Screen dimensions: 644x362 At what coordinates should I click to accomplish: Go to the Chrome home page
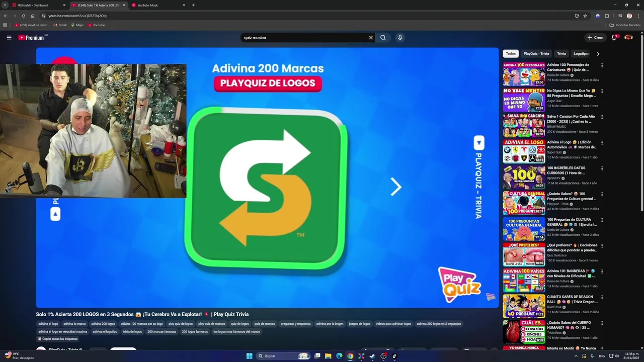pyautogui.click(x=33, y=16)
